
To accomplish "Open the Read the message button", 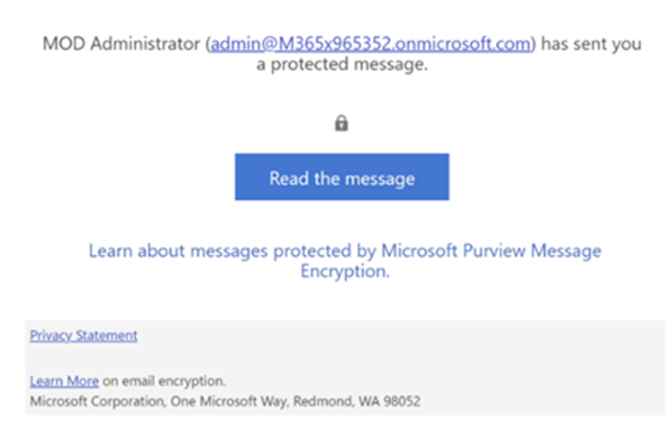I will (342, 177).
